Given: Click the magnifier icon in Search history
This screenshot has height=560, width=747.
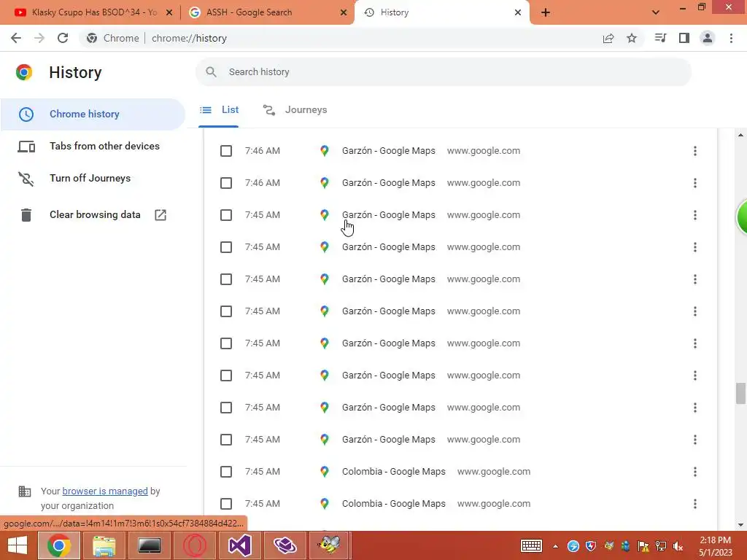Looking at the screenshot, I should (x=211, y=72).
